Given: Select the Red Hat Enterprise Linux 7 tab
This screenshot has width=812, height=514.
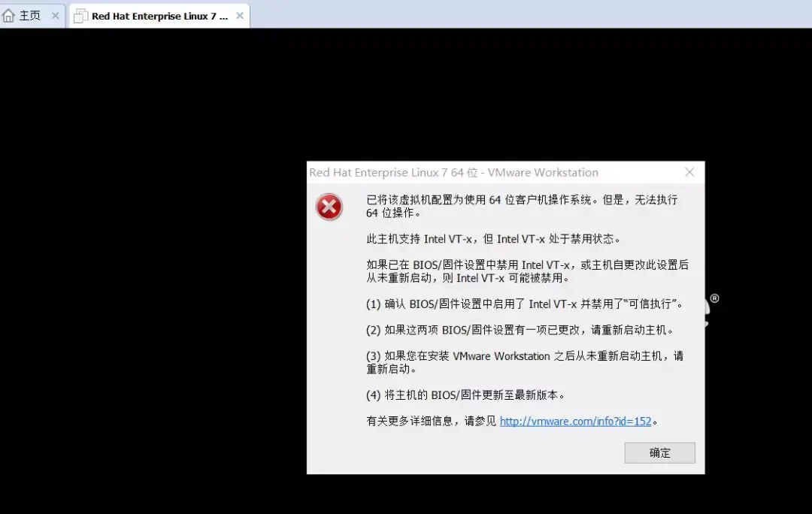Looking at the screenshot, I should [x=159, y=16].
